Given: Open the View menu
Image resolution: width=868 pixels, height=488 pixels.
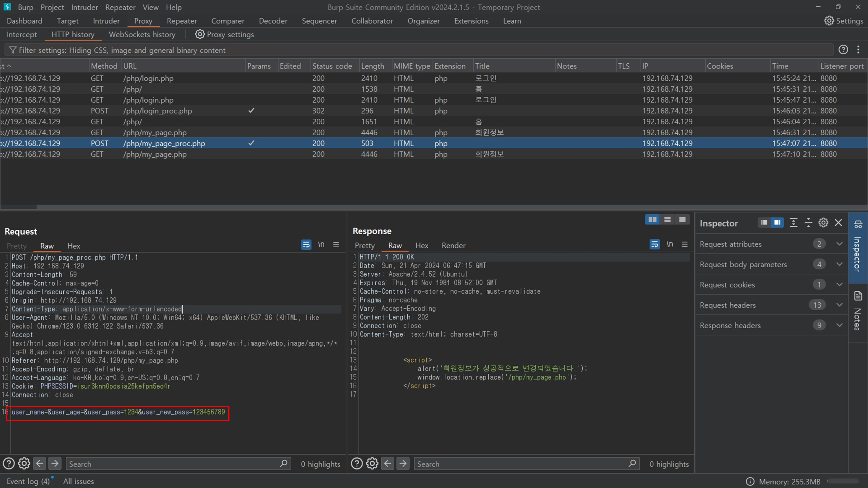Looking at the screenshot, I should [x=150, y=7].
